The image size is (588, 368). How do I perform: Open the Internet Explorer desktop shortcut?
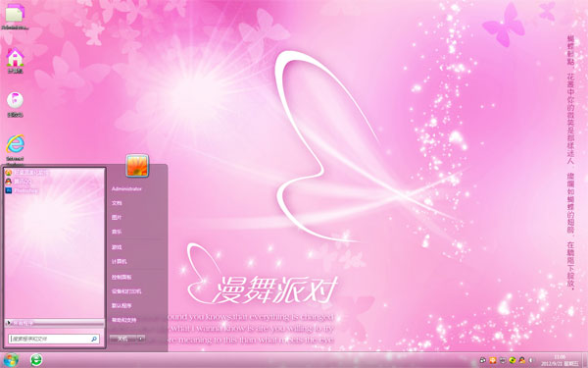point(15,144)
